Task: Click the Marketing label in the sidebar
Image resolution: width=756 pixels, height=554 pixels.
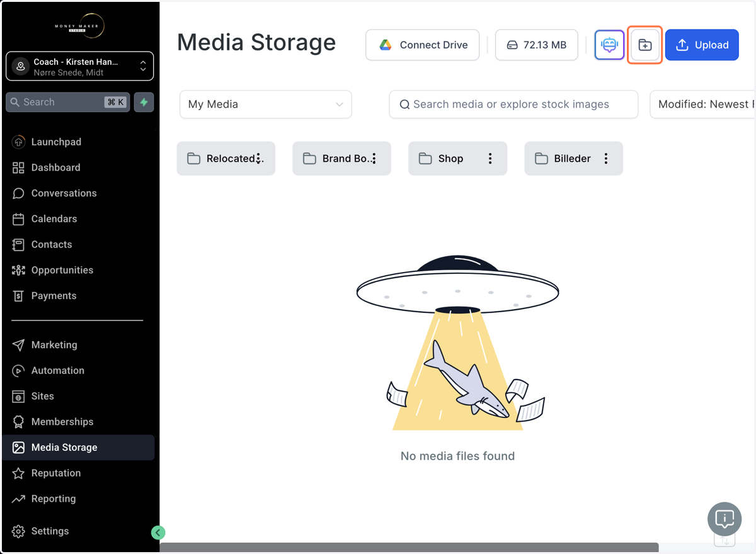Action: click(54, 345)
